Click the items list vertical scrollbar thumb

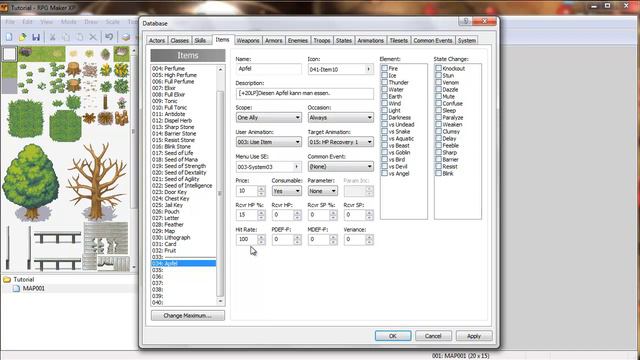pos(220,194)
